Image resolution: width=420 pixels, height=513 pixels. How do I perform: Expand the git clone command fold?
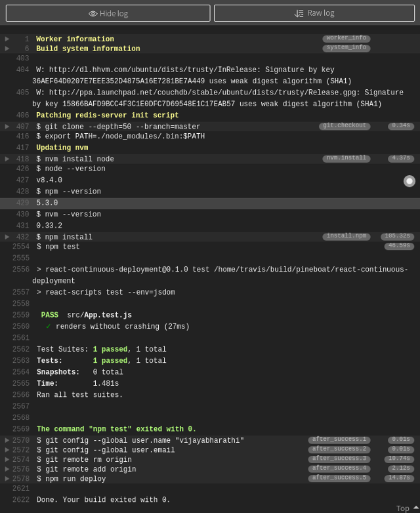[x=7, y=127]
